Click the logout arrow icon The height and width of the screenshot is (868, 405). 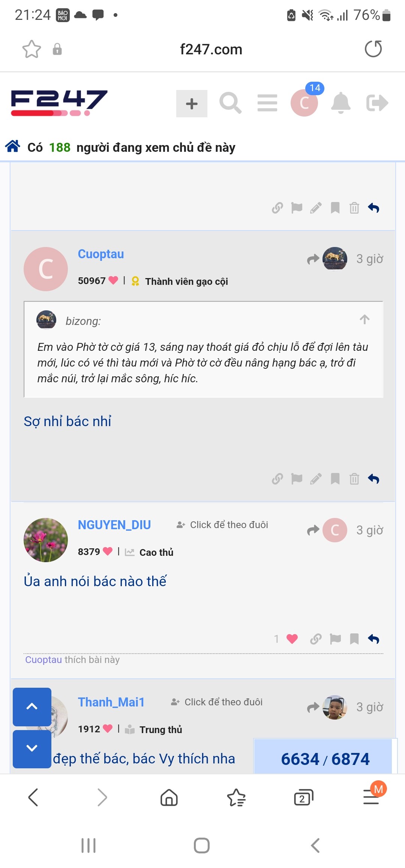point(377,103)
